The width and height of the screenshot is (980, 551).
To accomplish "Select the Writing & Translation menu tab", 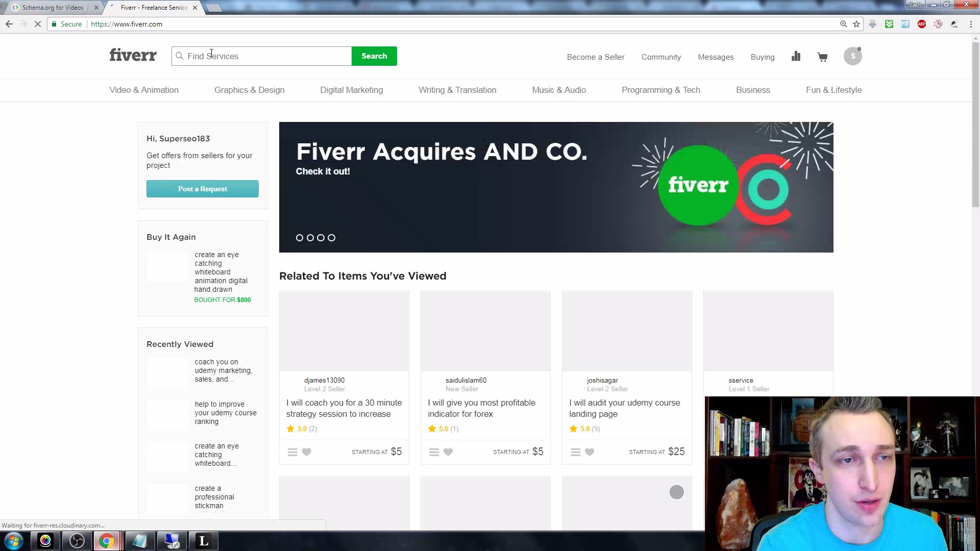I will 458,89.
